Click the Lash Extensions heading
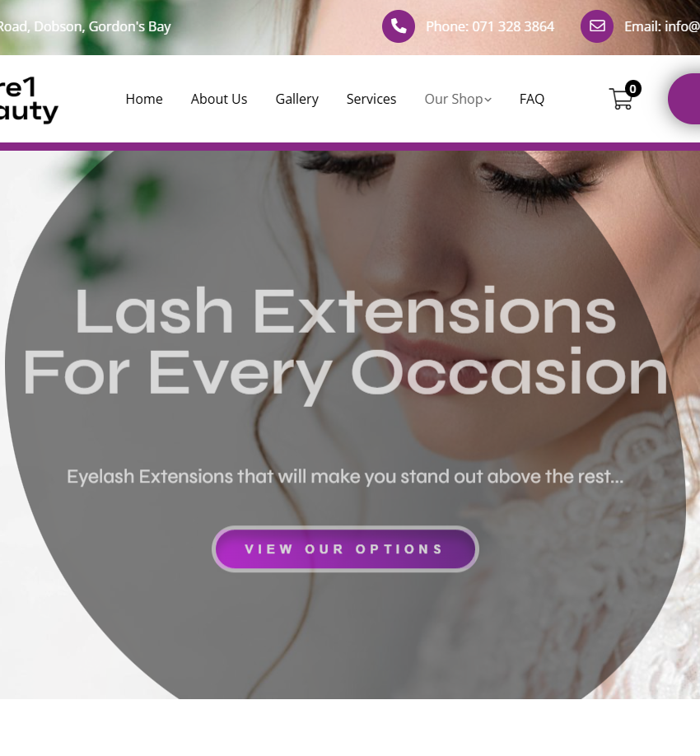The height and width of the screenshot is (756, 700). pyautogui.click(x=345, y=343)
